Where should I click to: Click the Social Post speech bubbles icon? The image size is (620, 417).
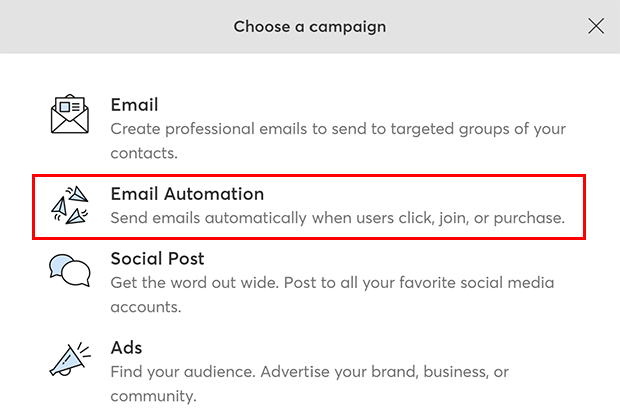[70, 270]
